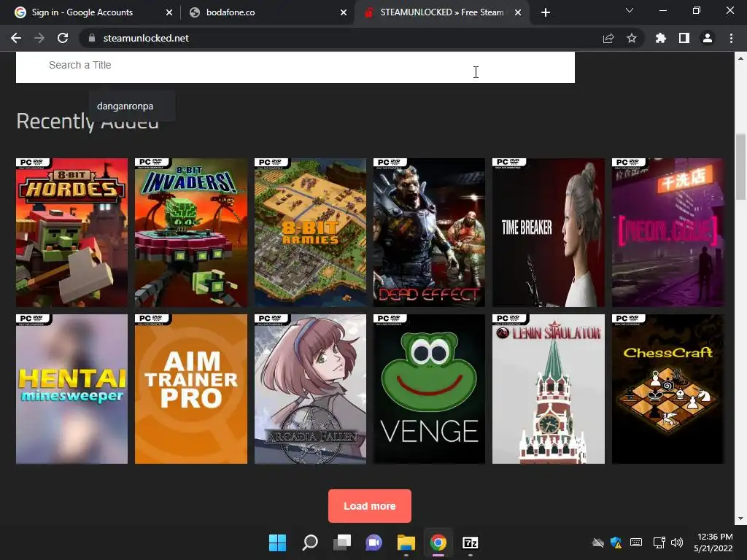Click the scrollbar down arrow
The height and width of the screenshot is (560, 747).
(x=740, y=518)
